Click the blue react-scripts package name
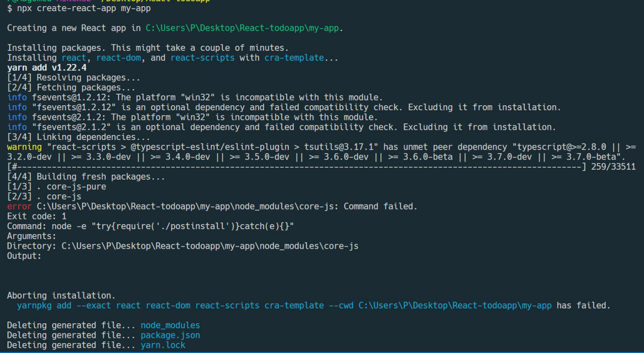 (202, 58)
